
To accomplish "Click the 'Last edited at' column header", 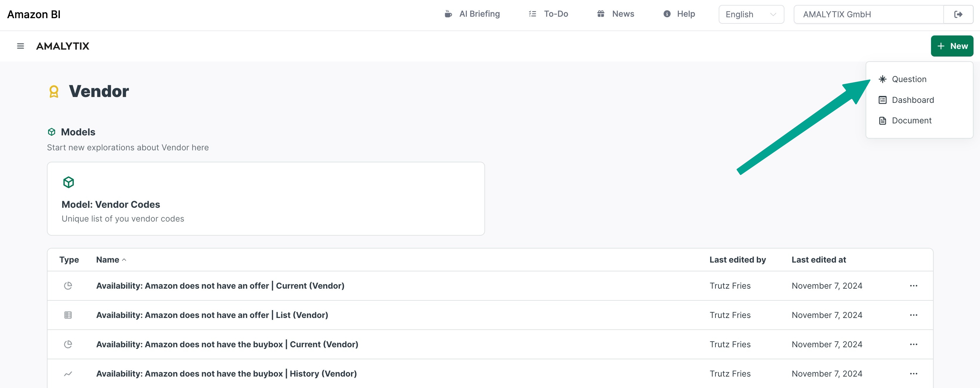I will click(819, 260).
